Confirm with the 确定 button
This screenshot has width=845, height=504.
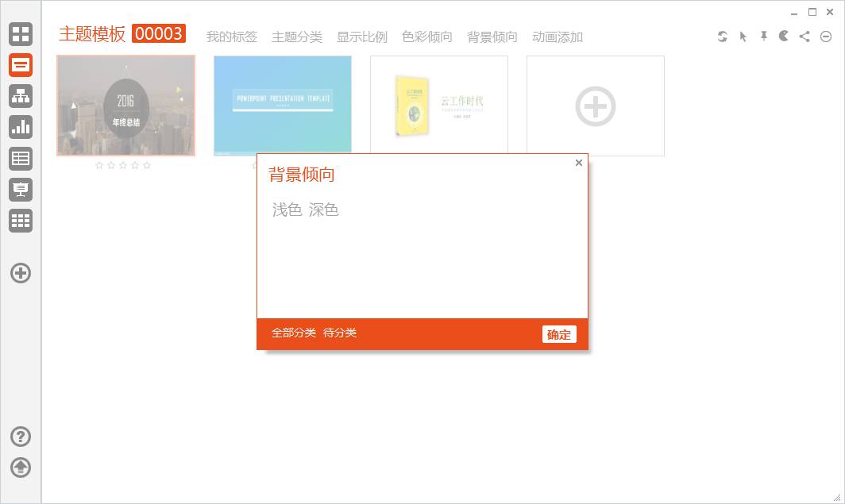[559, 334]
